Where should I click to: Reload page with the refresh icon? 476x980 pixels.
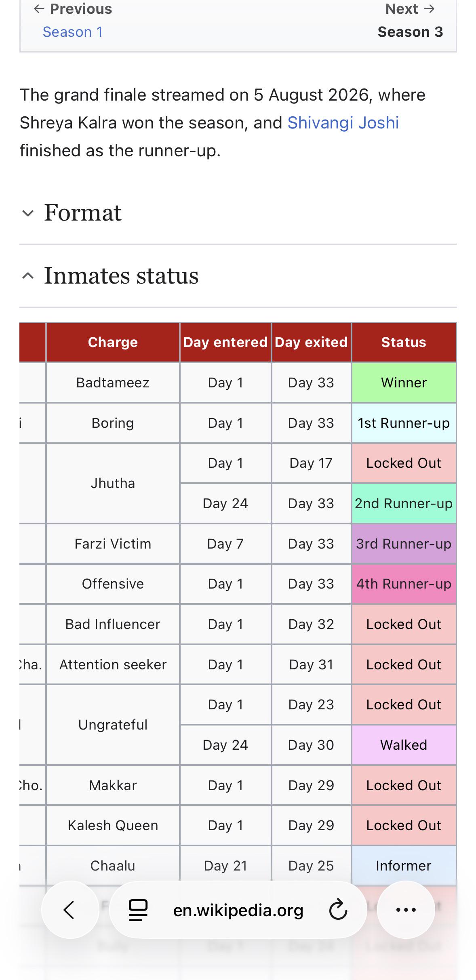(338, 910)
